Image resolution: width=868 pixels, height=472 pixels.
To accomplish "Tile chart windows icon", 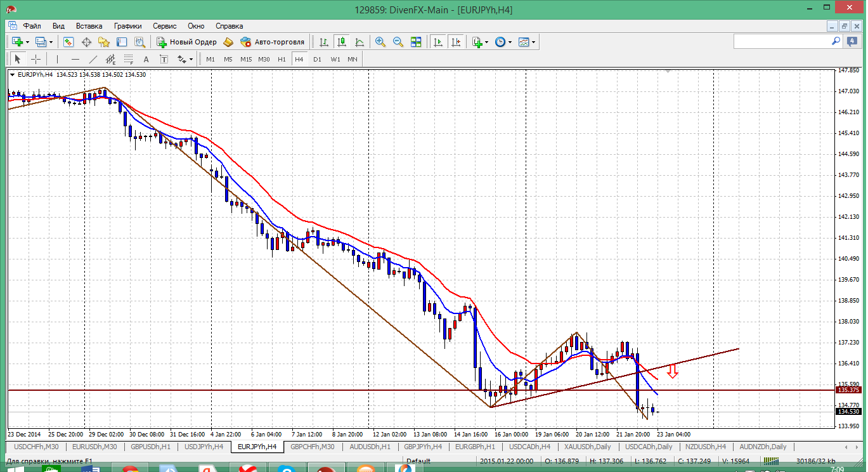I will [x=416, y=42].
